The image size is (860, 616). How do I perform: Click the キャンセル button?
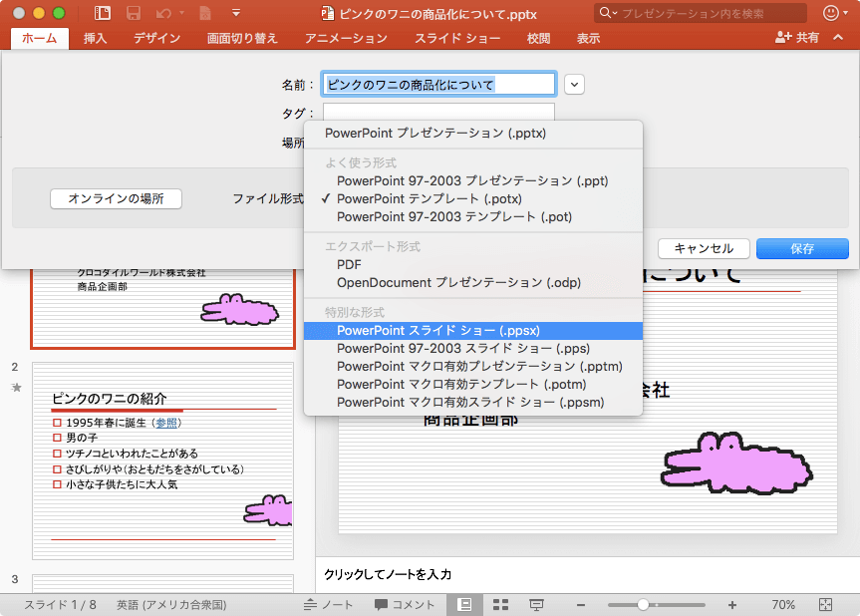pos(704,248)
